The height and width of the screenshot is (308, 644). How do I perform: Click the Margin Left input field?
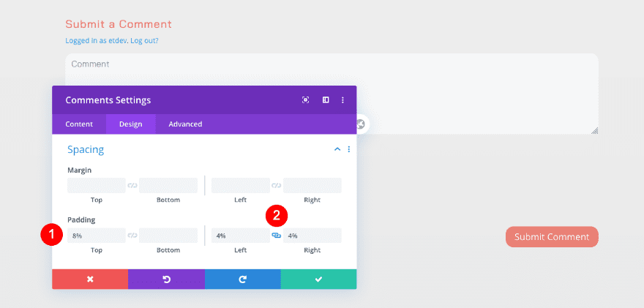click(241, 186)
